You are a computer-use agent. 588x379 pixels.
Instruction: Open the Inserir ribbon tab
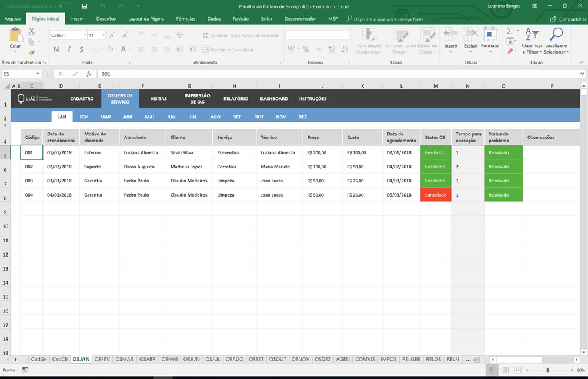click(78, 19)
